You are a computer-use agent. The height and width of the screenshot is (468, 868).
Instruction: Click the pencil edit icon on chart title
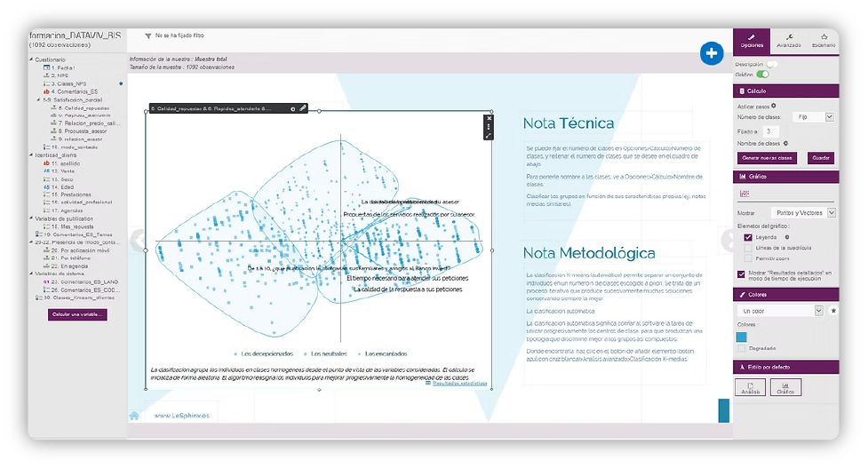[x=303, y=108]
